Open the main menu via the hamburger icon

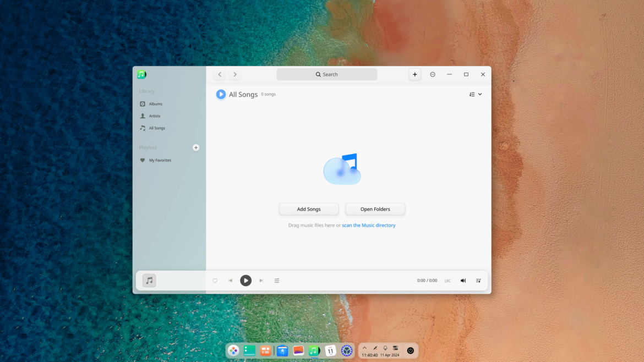[x=433, y=74]
